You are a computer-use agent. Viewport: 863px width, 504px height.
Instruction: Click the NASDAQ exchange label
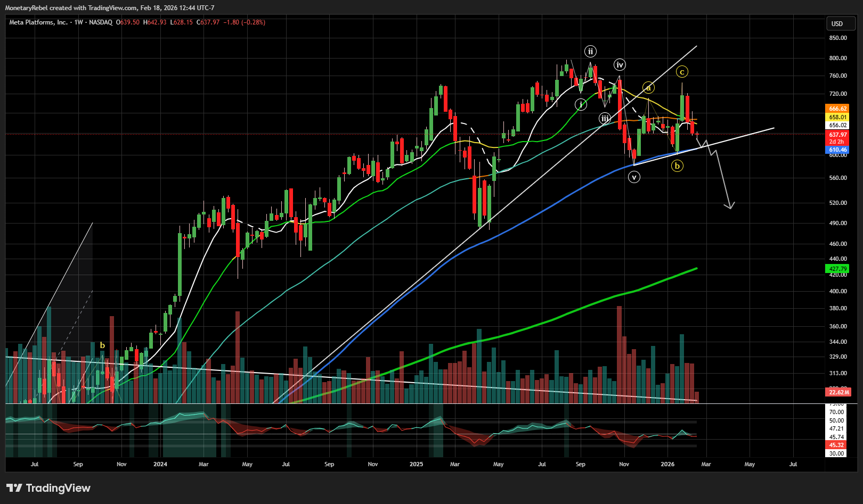[101, 22]
